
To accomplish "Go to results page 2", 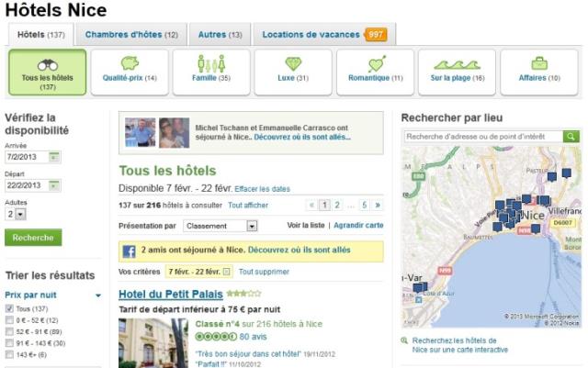I will coord(337,205).
